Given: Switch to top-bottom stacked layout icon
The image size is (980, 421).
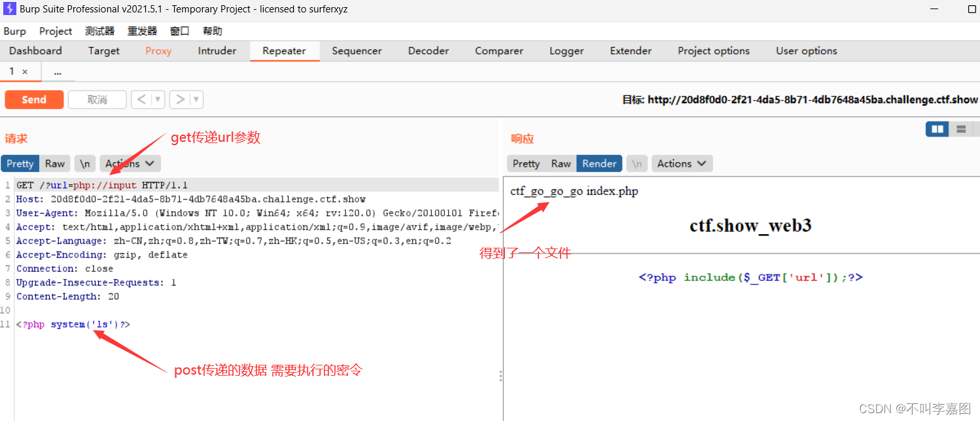Looking at the screenshot, I should tap(961, 129).
